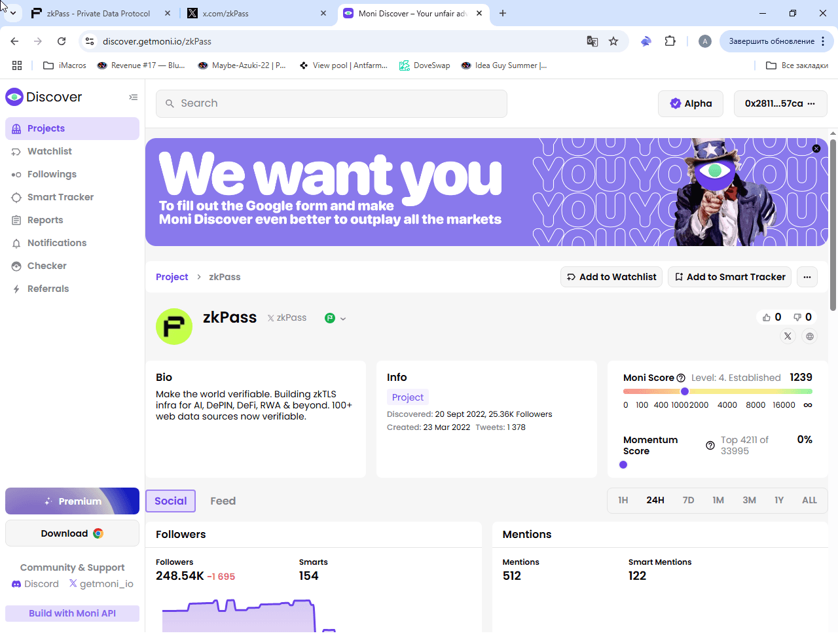Screen dimensions: 838x644
Task: Click the Momentum Score indicator dot
Action: 623,465
